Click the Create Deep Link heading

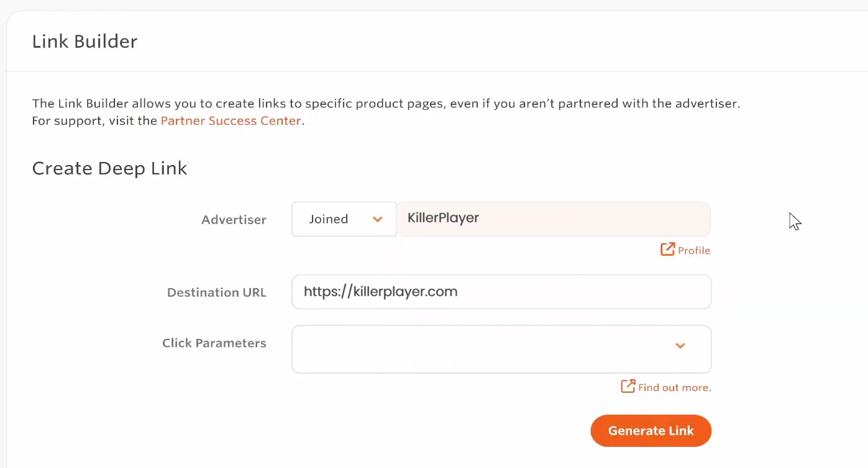tap(109, 168)
